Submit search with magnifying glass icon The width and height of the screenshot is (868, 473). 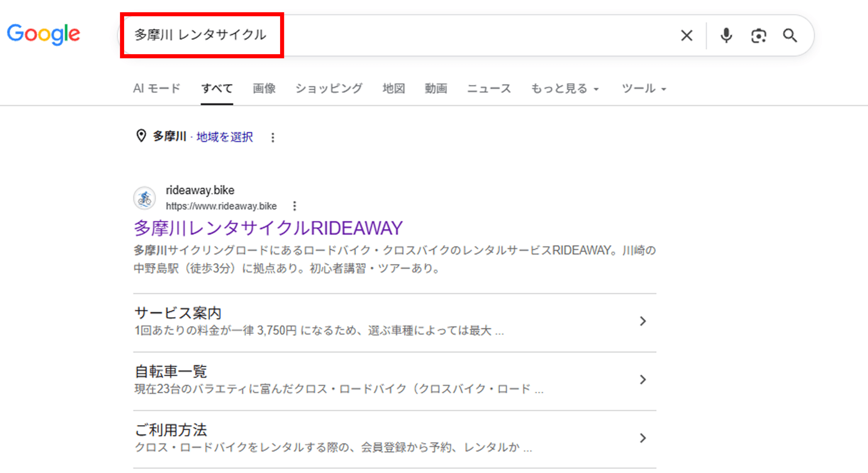click(790, 36)
